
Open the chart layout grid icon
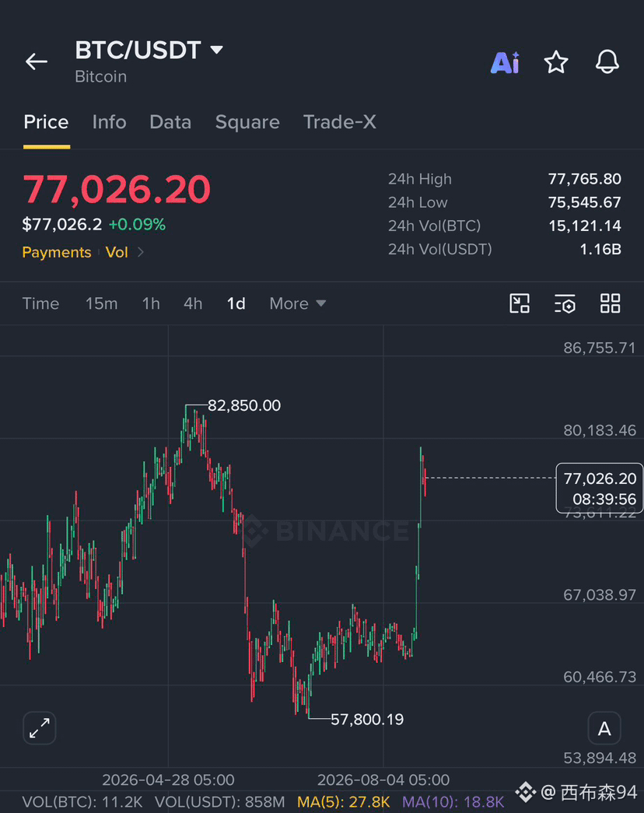coord(611,303)
